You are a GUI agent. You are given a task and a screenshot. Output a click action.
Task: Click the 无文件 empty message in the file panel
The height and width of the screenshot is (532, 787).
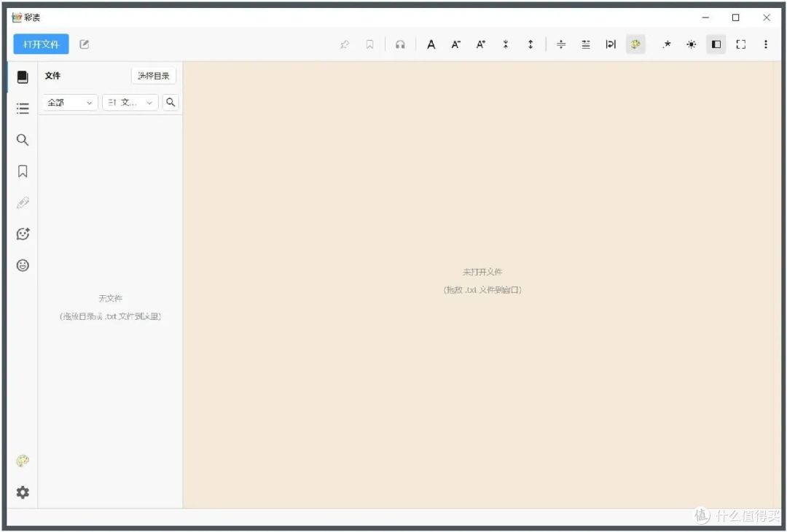pos(111,298)
